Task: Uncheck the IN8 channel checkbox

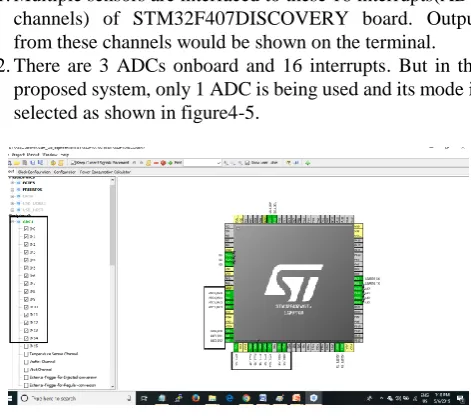Action: click(x=26, y=291)
